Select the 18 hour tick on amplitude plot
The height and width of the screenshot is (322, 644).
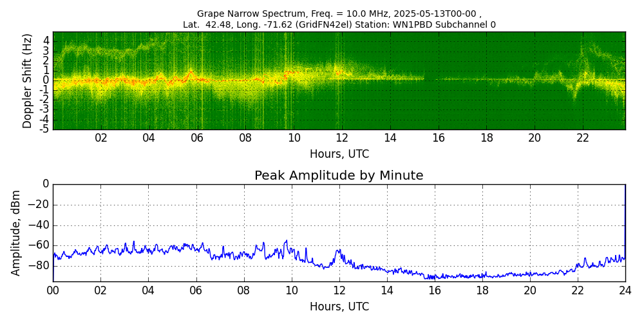[x=482, y=290]
